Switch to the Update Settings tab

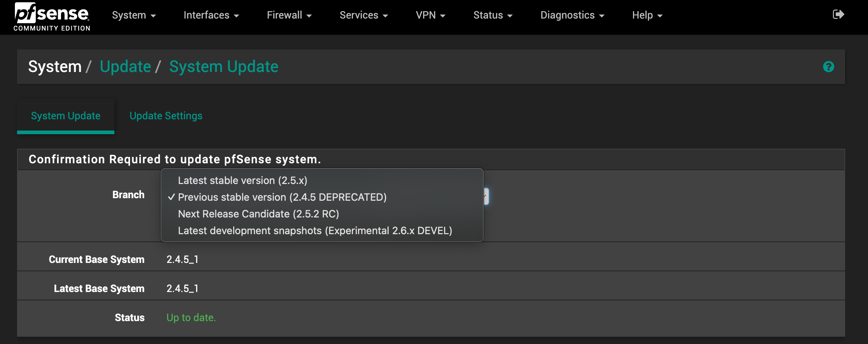coord(166,116)
